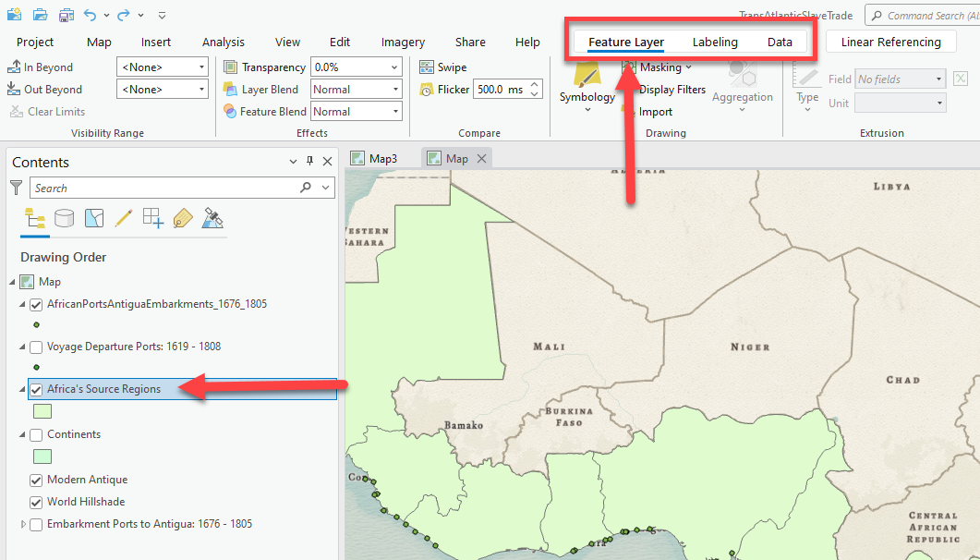The height and width of the screenshot is (560, 980).
Task: Expand Embarkment Ports to Antigua group
Action: (x=23, y=525)
